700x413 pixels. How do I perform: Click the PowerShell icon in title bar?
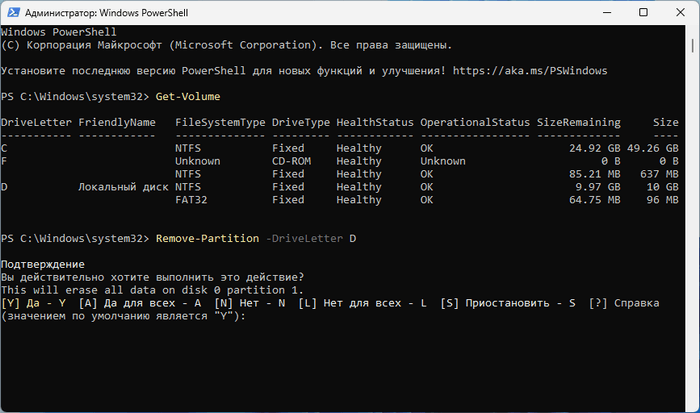[x=14, y=12]
